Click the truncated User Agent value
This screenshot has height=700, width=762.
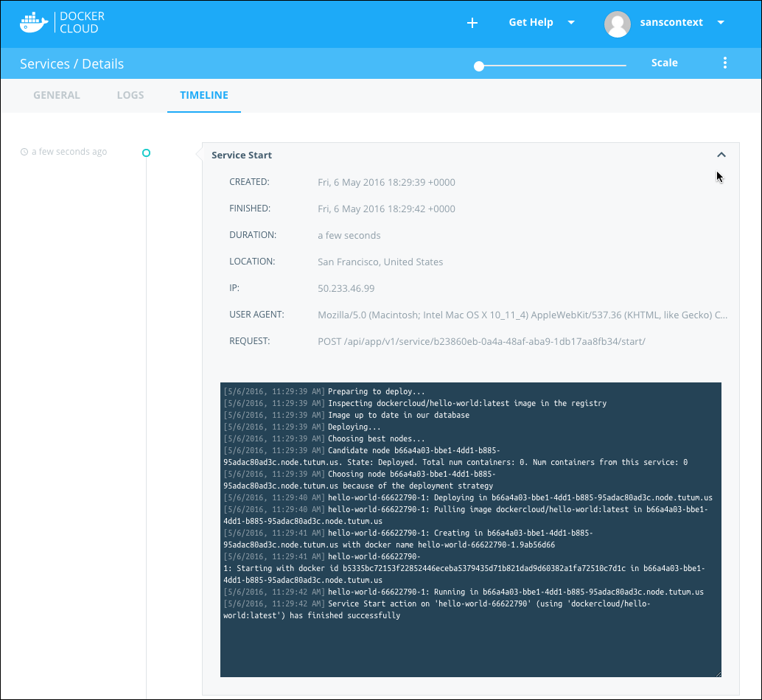tap(522, 315)
